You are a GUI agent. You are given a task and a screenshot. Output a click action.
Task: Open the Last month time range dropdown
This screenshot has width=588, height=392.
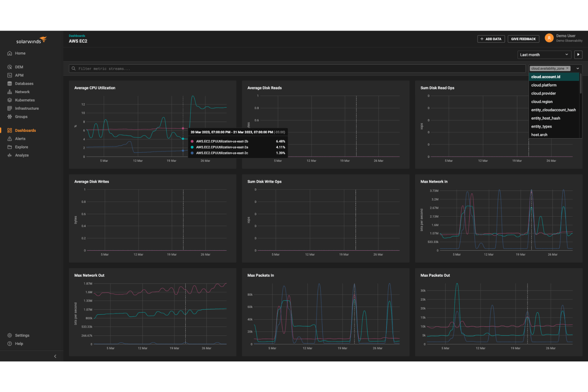[x=544, y=54]
